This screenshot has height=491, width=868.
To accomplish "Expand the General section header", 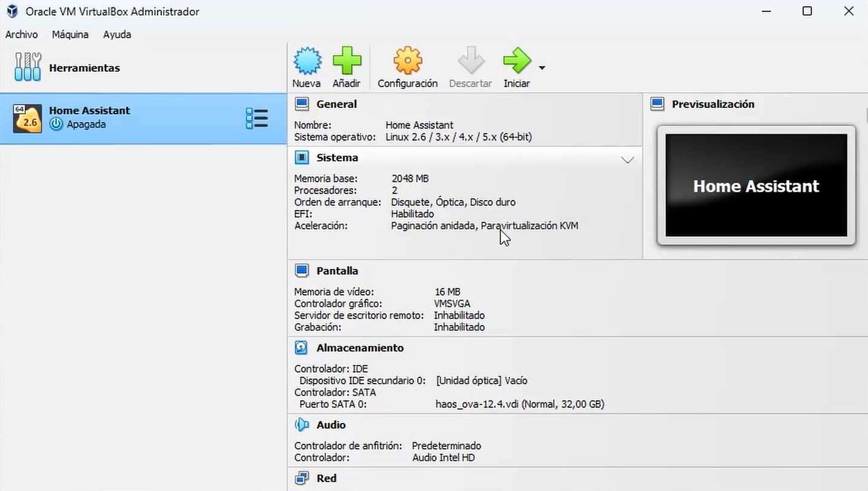I will (x=337, y=104).
